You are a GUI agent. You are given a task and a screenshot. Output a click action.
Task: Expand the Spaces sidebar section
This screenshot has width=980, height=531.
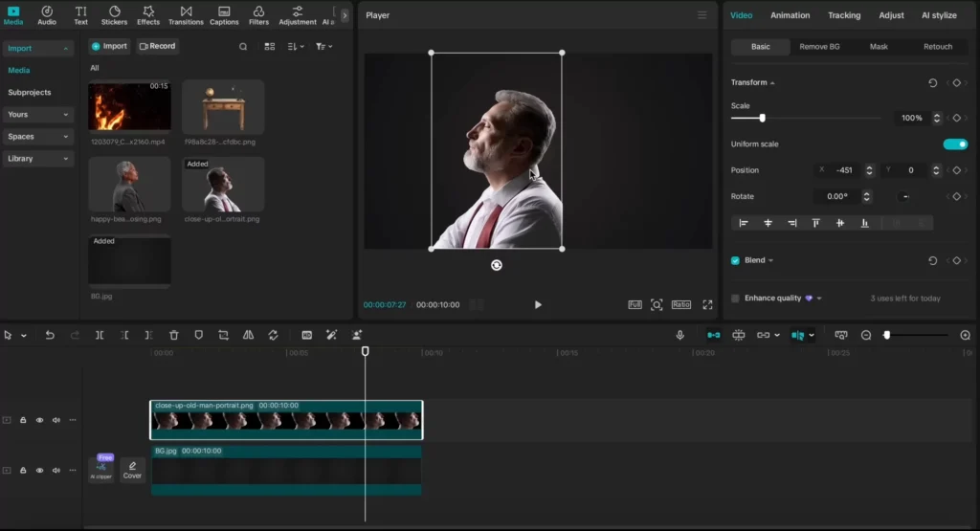point(37,136)
